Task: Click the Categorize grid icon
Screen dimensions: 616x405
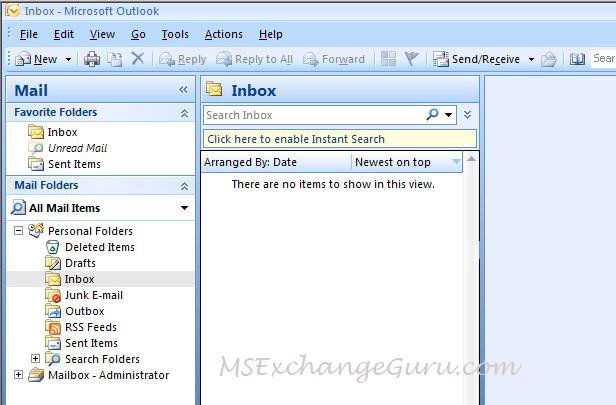Action: coord(388,59)
